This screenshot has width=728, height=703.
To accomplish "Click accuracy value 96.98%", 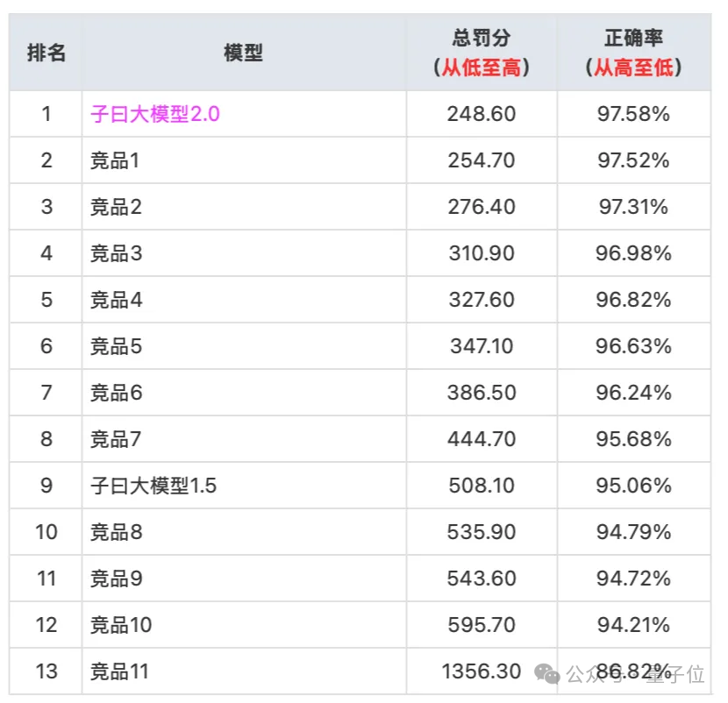I will pyautogui.click(x=634, y=253).
